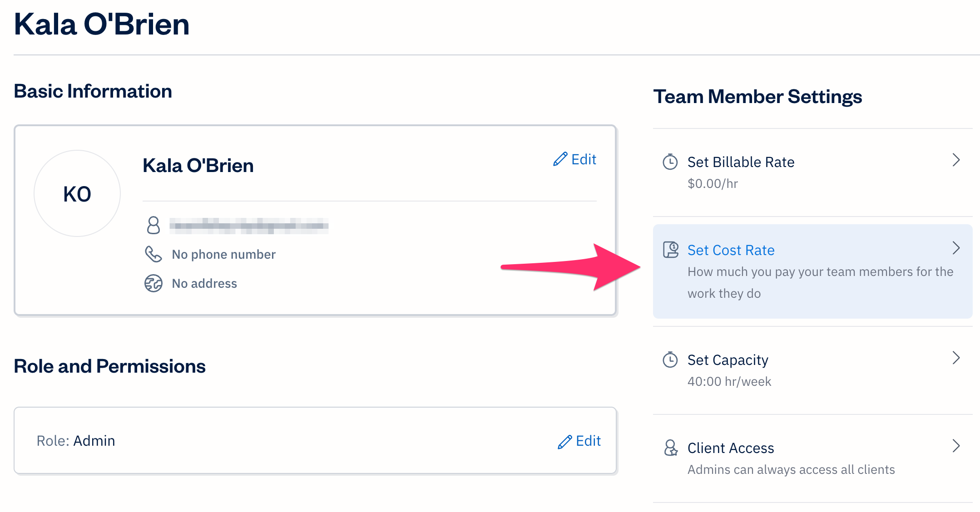Click the globe icon beside No address
This screenshot has height=512, width=980.
153,283
